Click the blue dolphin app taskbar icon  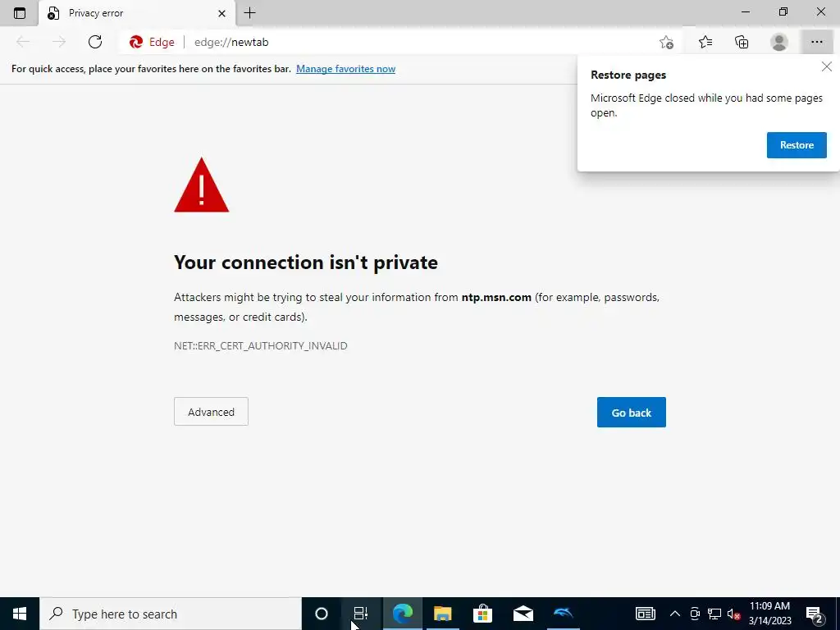point(563,614)
